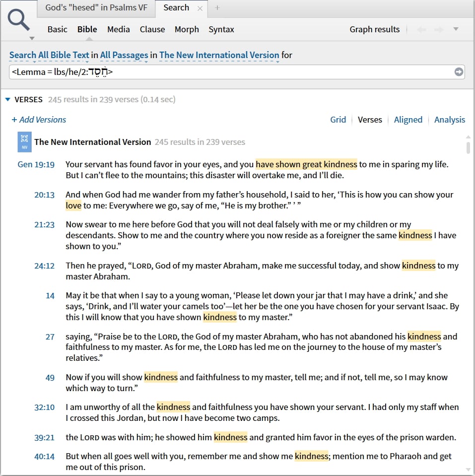Viewport: 475px width, 476px height.
Task: Click the magnifying glass search icon
Action: [18, 20]
